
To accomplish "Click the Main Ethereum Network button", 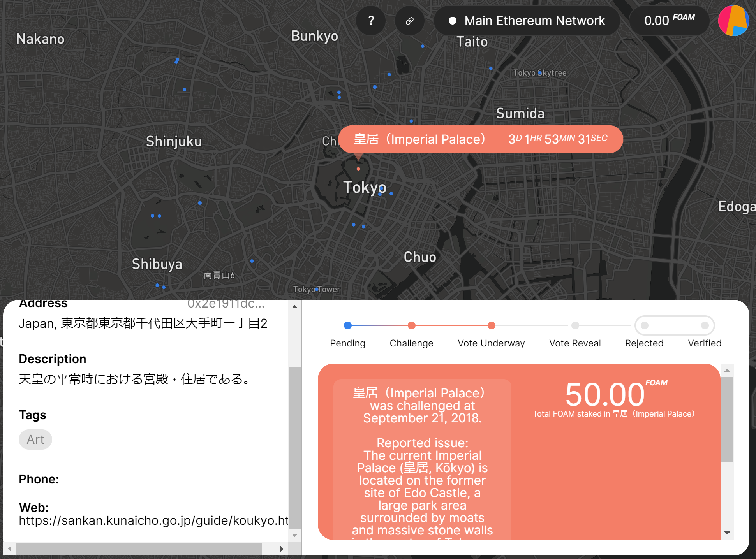I will (x=527, y=21).
